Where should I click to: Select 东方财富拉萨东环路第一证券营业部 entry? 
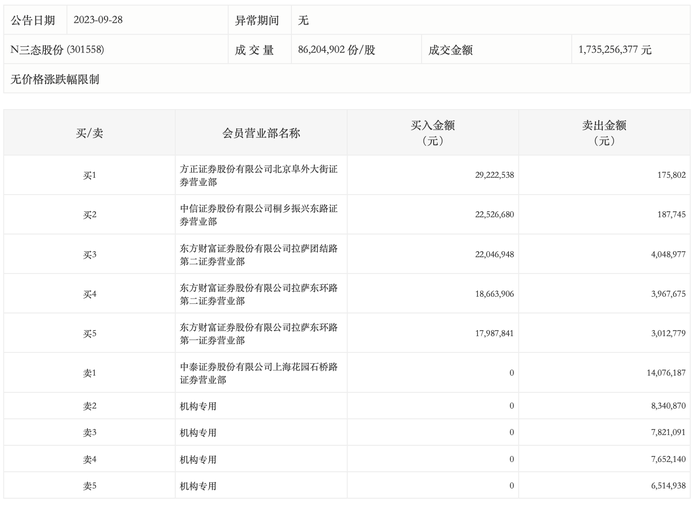[259, 333]
